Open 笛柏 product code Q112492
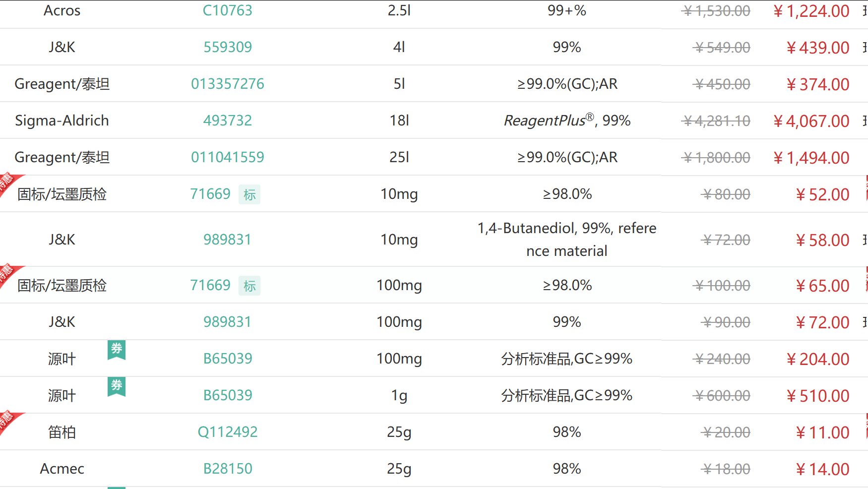The height and width of the screenshot is (489, 868). point(228,432)
